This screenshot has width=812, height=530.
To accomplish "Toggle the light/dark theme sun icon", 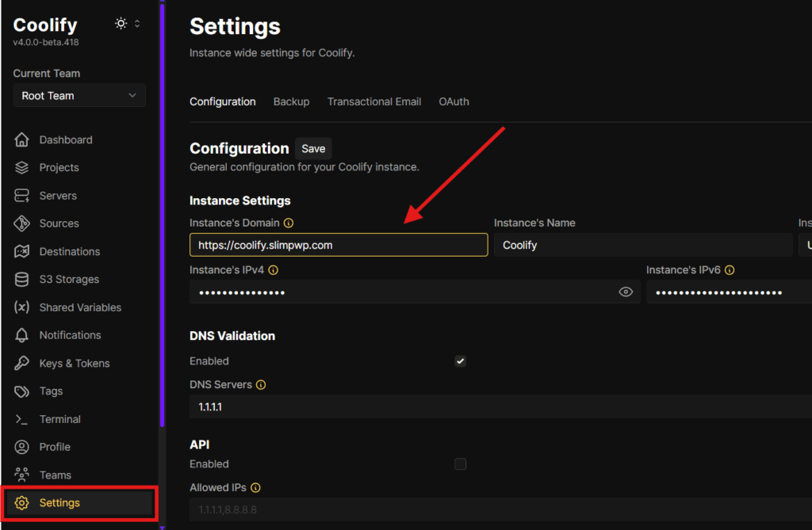I will tap(121, 23).
